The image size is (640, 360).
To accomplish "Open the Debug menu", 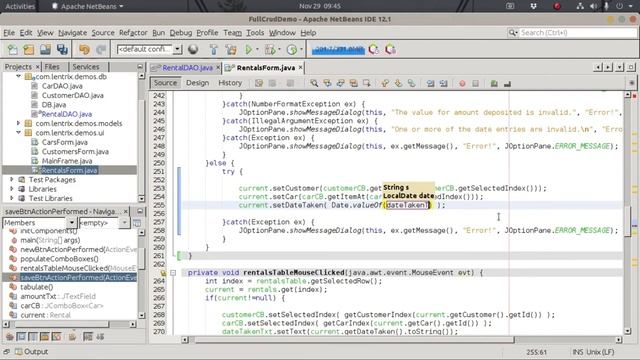I will point(181,33).
